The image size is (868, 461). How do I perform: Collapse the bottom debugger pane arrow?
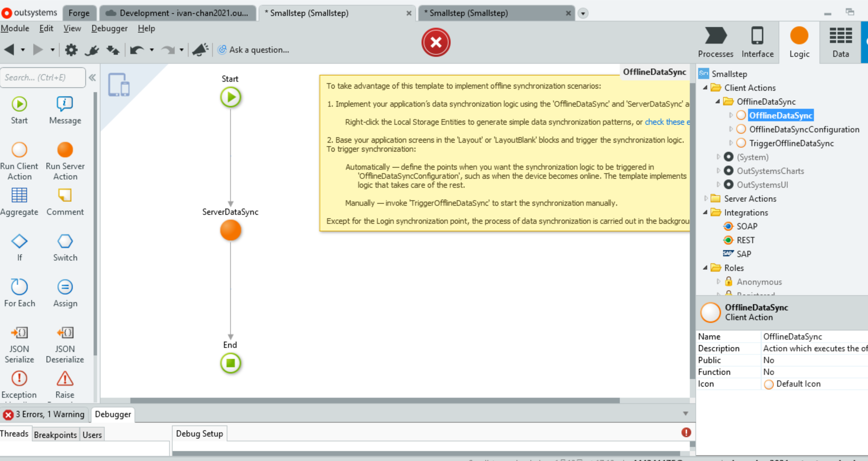685,414
